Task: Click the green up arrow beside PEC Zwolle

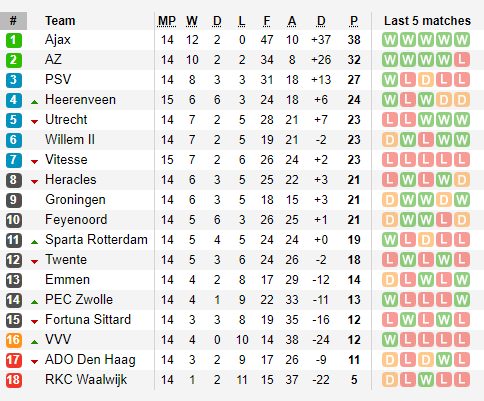Action: [34, 302]
